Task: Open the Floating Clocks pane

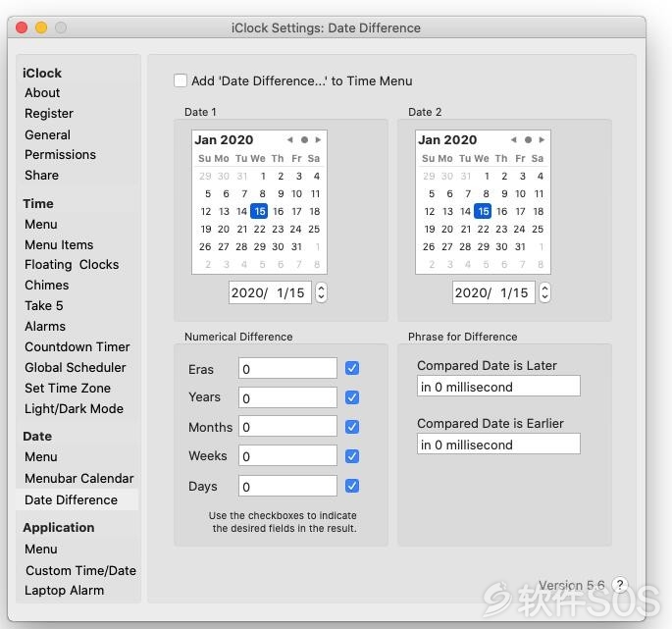Action: pos(72,265)
